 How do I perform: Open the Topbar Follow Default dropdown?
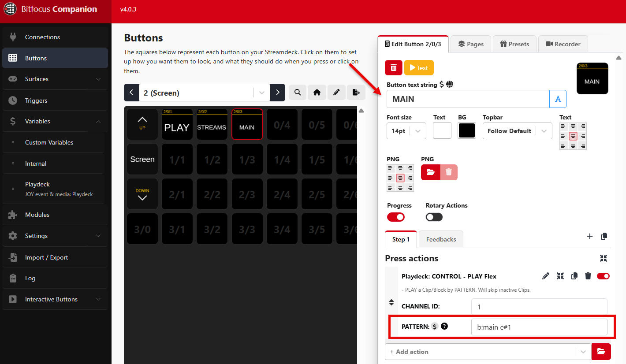517,131
